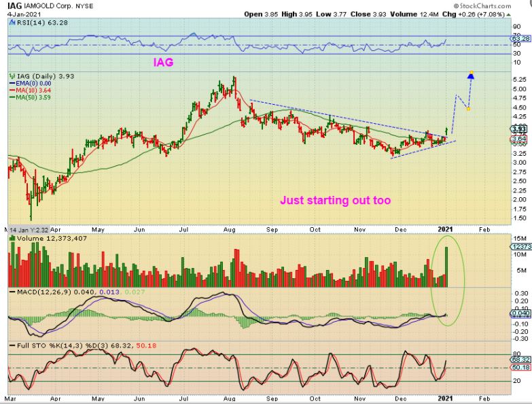Click the StockCharts.com copyright link
Image resolution: width=532 pixels, height=404 pixels.
point(482,5)
